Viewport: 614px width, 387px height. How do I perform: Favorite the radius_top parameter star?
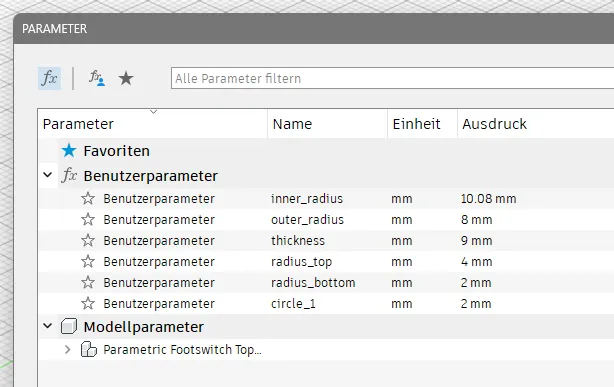pos(88,261)
